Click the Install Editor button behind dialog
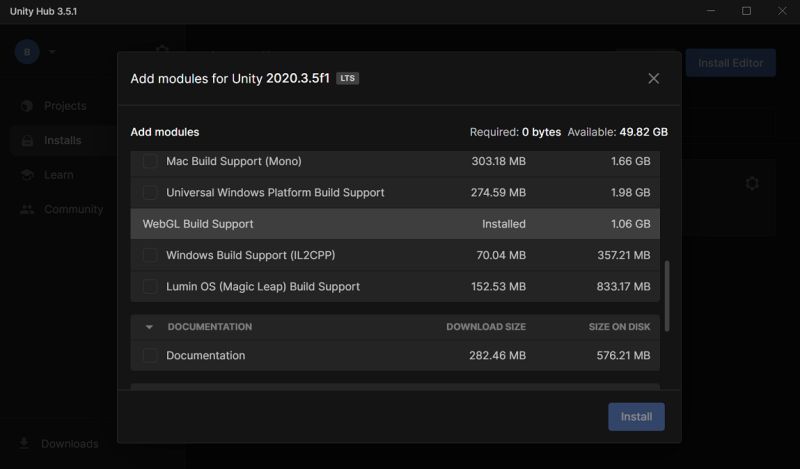 point(731,63)
